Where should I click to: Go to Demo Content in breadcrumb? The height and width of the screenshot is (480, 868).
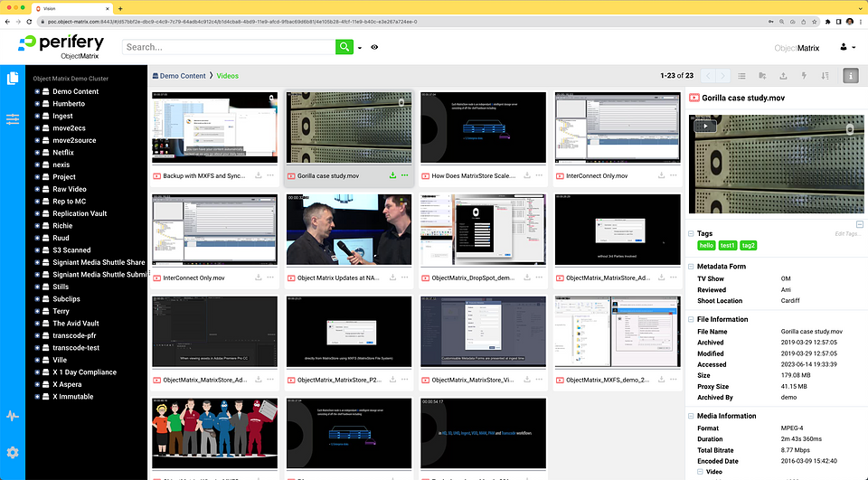(184, 76)
